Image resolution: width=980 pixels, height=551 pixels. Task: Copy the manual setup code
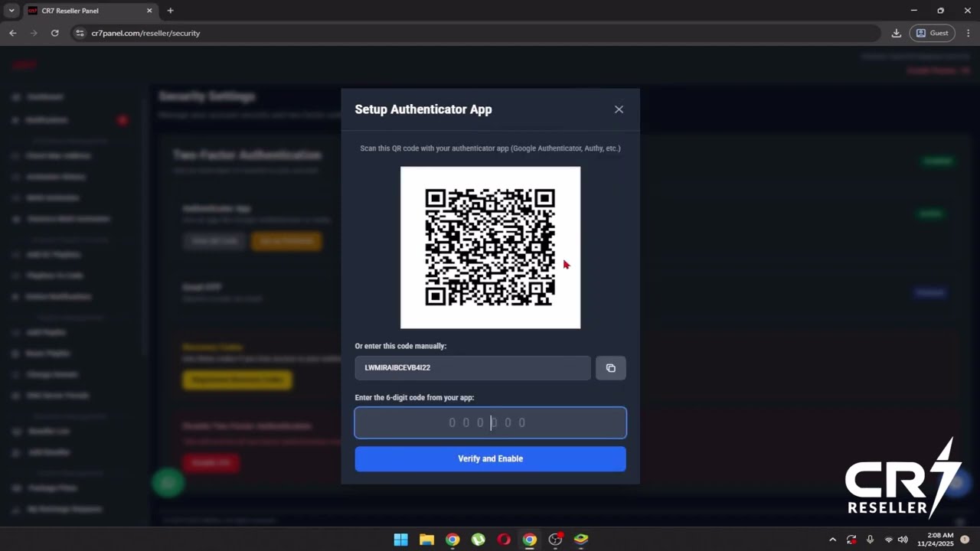click(610, 368)
